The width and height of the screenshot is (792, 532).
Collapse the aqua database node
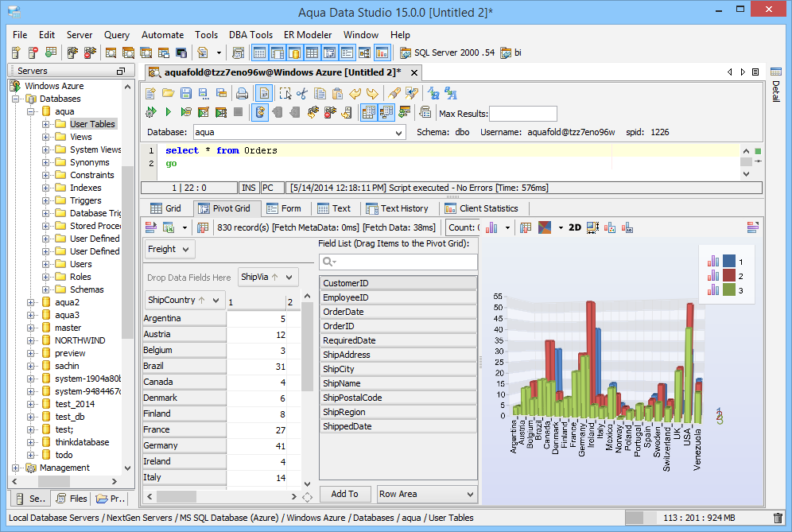click(x=31, y=111)
